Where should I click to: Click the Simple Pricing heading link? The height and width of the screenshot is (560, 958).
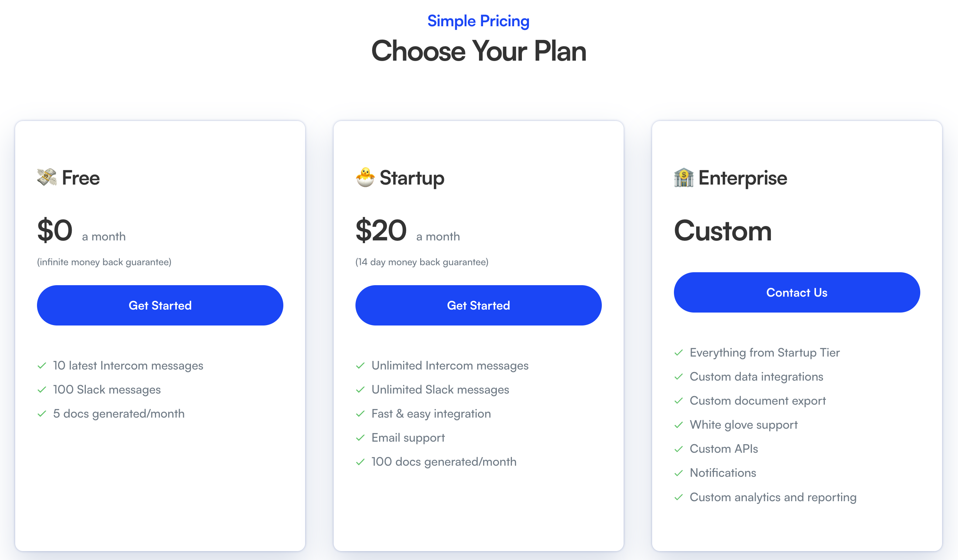coord(478,21)
